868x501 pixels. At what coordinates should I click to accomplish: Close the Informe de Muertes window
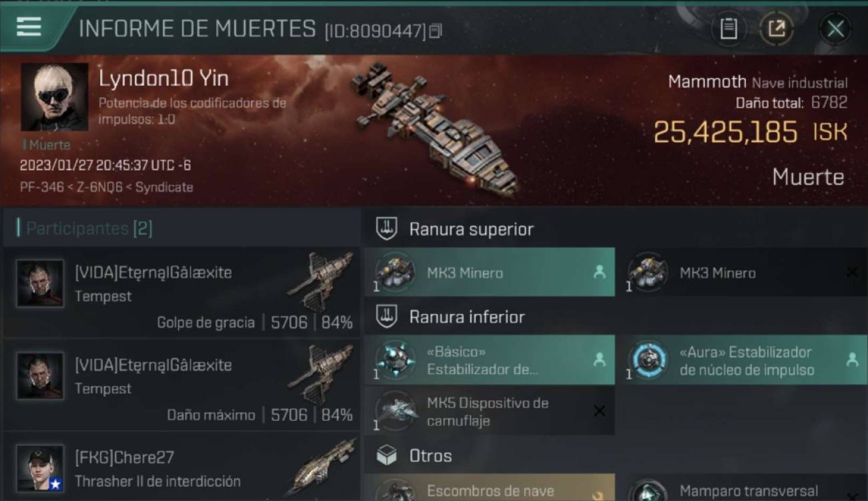(835, 29)
